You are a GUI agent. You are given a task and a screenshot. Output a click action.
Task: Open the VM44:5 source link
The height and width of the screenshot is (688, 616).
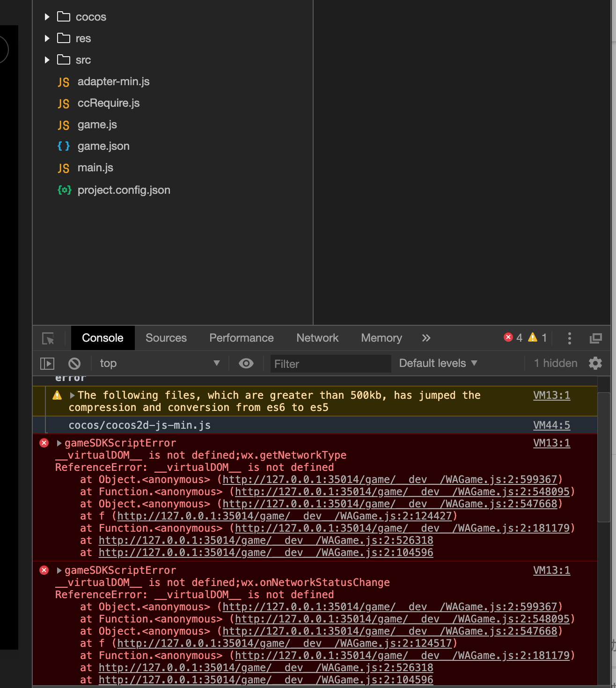click(x=551, y=425)
